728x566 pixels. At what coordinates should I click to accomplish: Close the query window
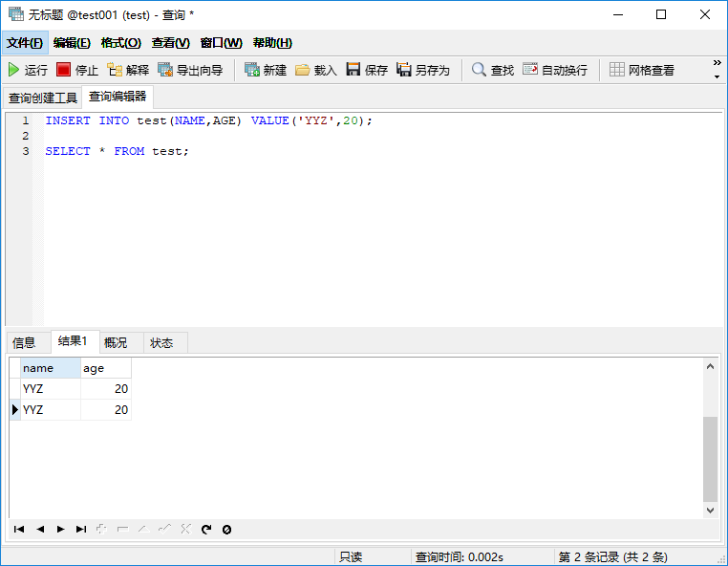tap(705, 15)
